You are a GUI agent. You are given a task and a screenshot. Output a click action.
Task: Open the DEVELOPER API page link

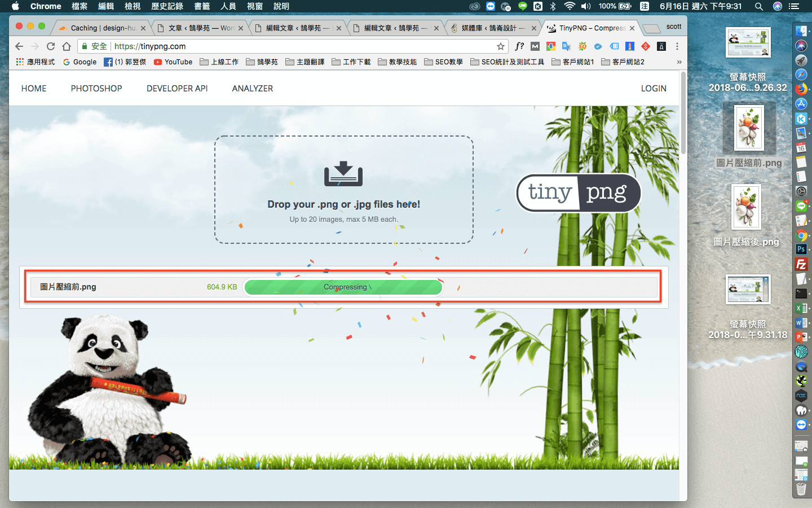pos(177,89)
